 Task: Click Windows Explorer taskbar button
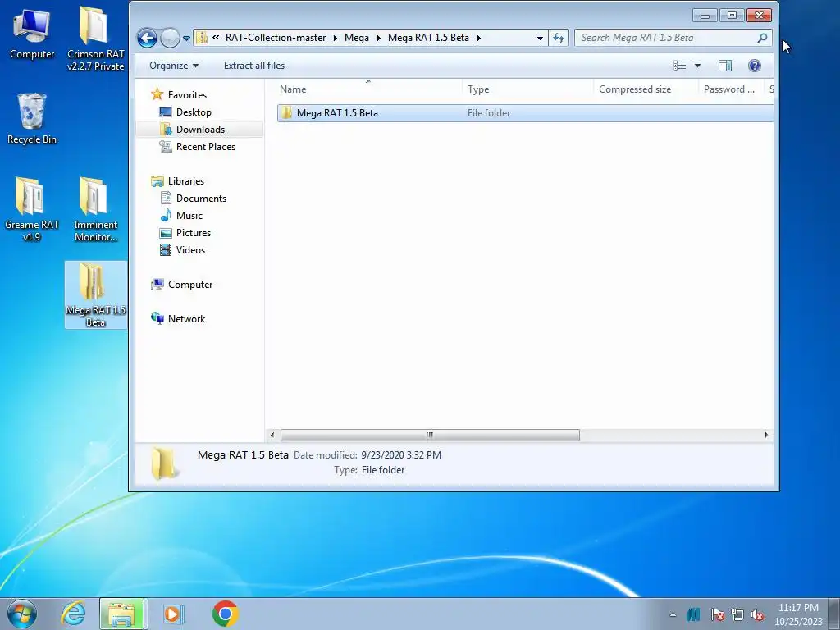tap(121, 614)
